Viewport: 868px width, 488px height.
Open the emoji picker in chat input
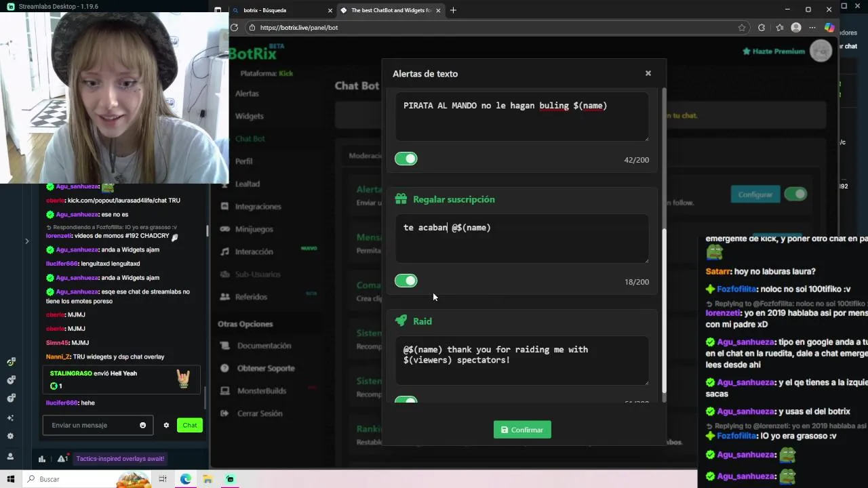[142, 425]
